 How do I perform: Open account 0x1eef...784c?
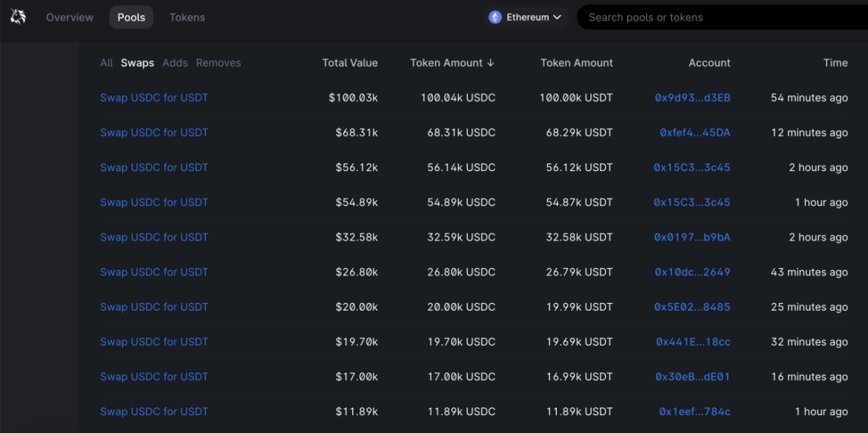695,412
